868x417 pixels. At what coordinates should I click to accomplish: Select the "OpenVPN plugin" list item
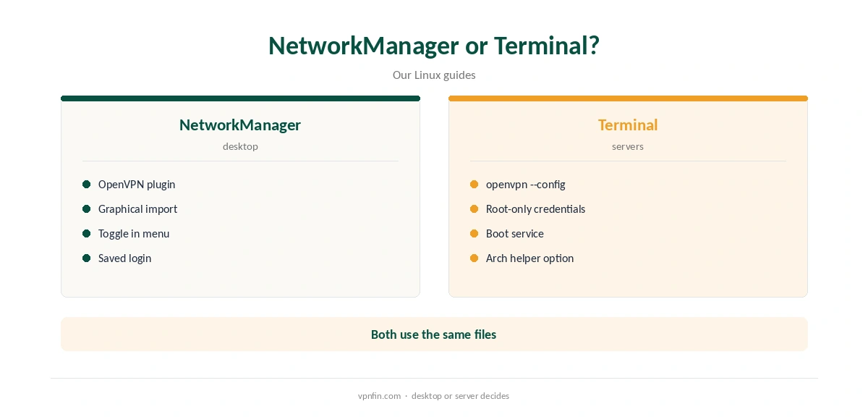click(137, 184)
